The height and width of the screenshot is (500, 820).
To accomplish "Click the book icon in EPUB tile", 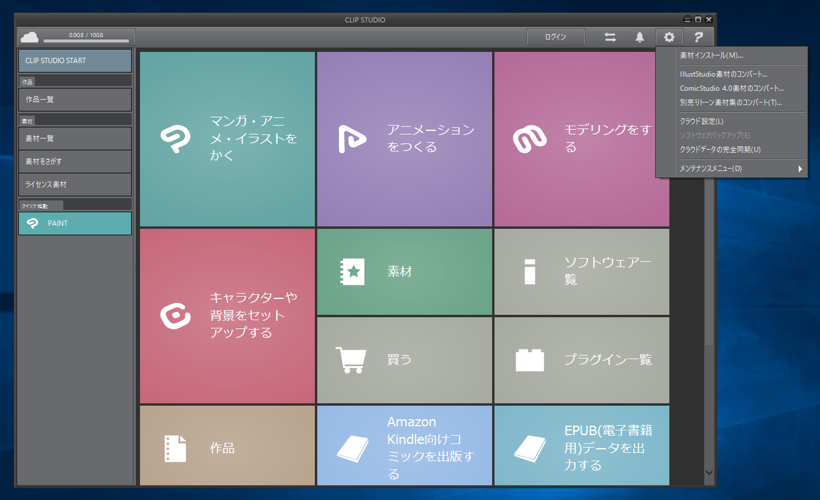I will pyautogui.click(x=530, y=449).
